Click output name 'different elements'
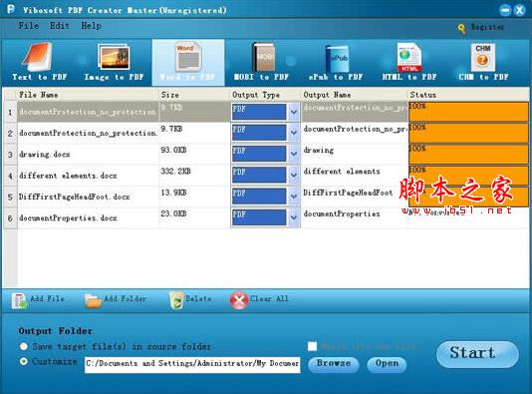 (x=342, y=172)
